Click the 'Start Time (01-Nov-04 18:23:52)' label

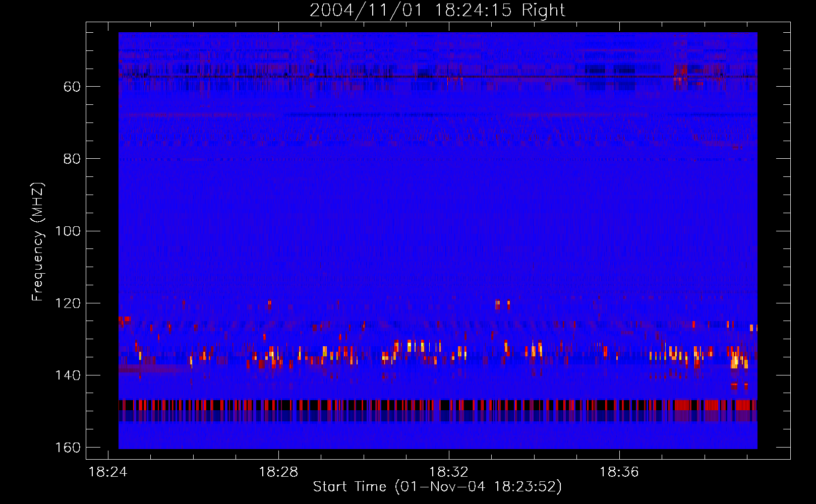pos(437,487)
